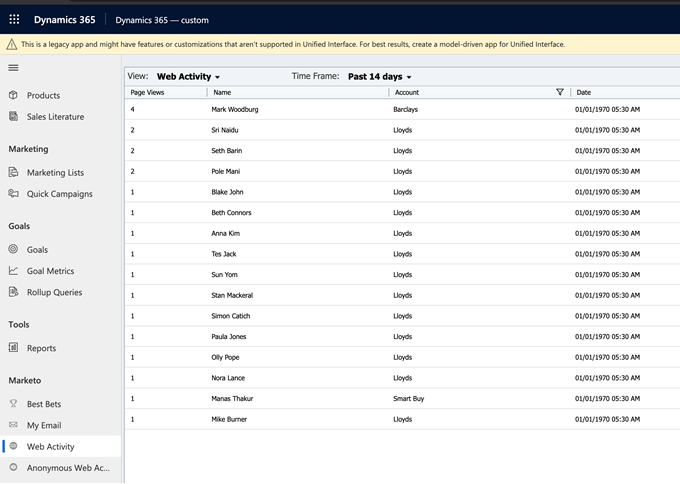Screen dimensions: 680x484
Task: Select the Sun Yom name cell
Action: pos(224,275)
